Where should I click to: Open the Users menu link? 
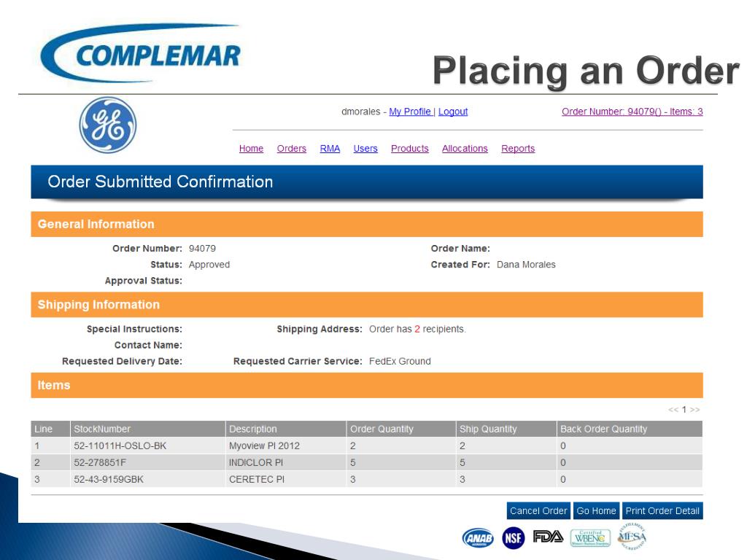point(365,149)
